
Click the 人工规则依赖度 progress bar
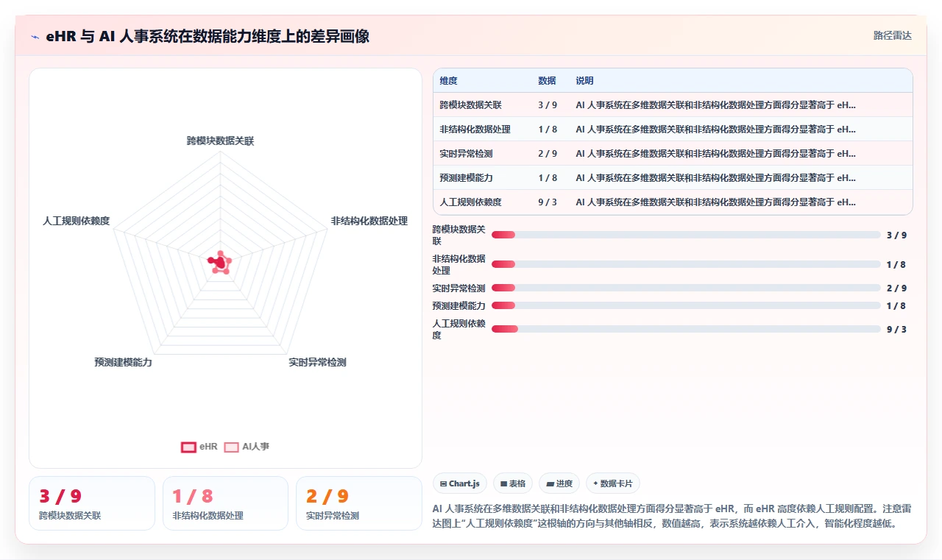(x=686, y=329)
